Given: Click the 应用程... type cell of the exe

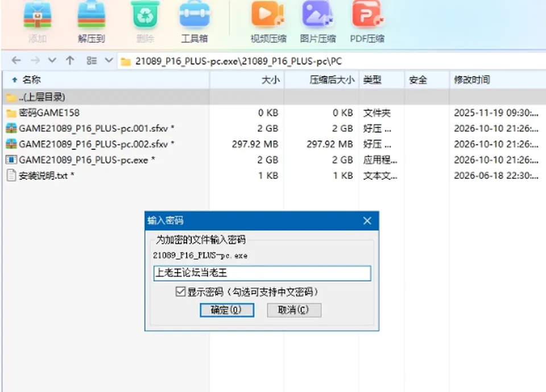Looking at the screenshot, I should click(x=380, y=160).
